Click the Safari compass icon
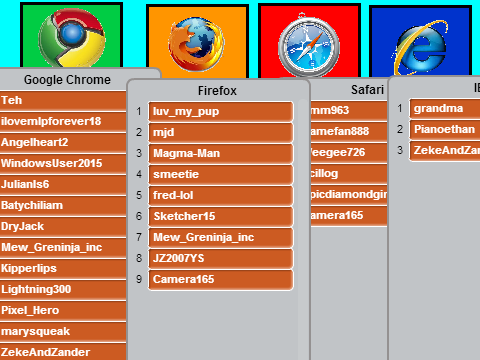 [309, 45]
